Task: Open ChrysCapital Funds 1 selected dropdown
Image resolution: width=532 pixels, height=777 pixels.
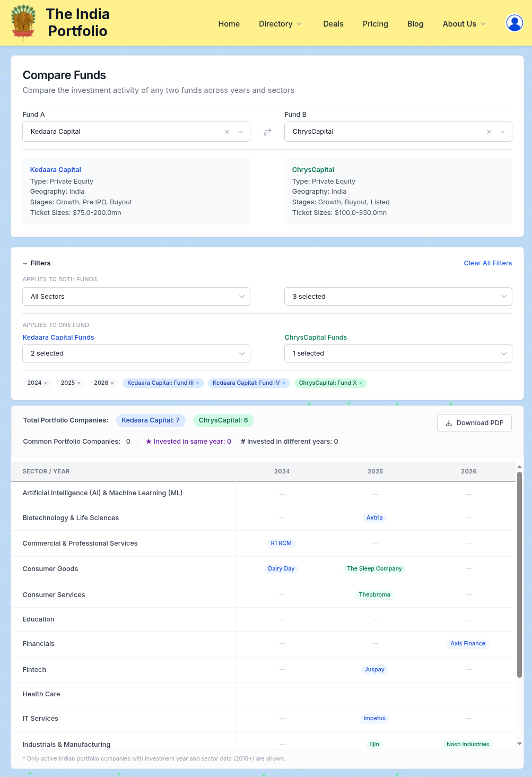Action: point(398,353)
